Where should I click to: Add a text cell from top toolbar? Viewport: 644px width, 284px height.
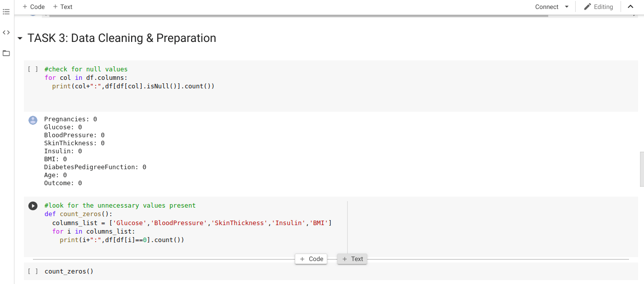62,7
